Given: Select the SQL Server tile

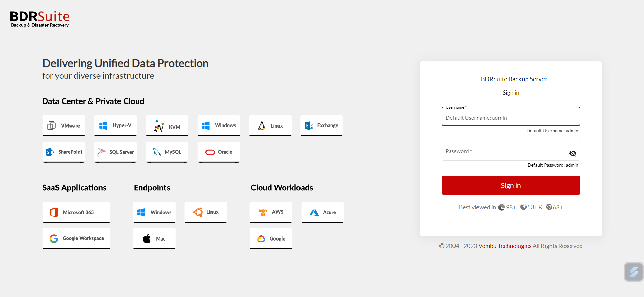Looking at the screenshot, I should [x=115, y=152].
